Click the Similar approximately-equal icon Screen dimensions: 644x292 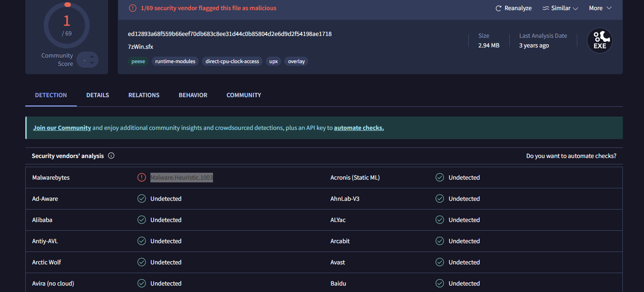[x=546, y=8]
